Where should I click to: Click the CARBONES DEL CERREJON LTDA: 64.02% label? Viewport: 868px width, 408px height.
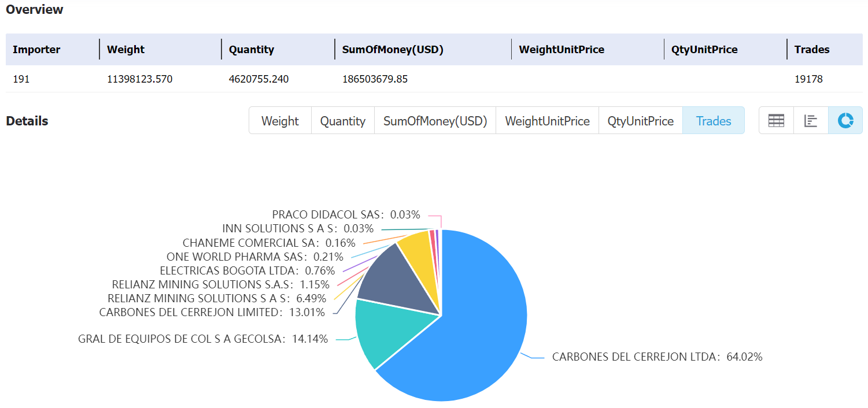[x=657, y=357]
